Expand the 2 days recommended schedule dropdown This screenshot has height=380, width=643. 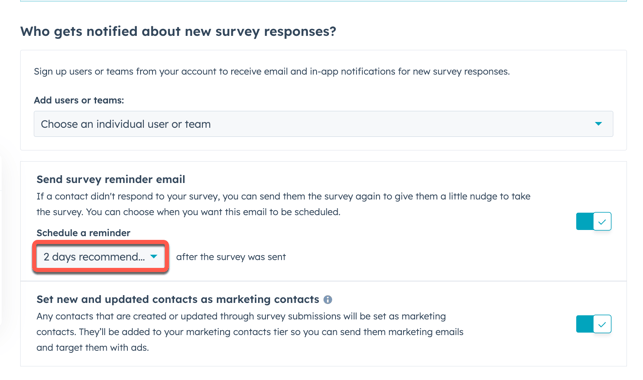point(100,257)
